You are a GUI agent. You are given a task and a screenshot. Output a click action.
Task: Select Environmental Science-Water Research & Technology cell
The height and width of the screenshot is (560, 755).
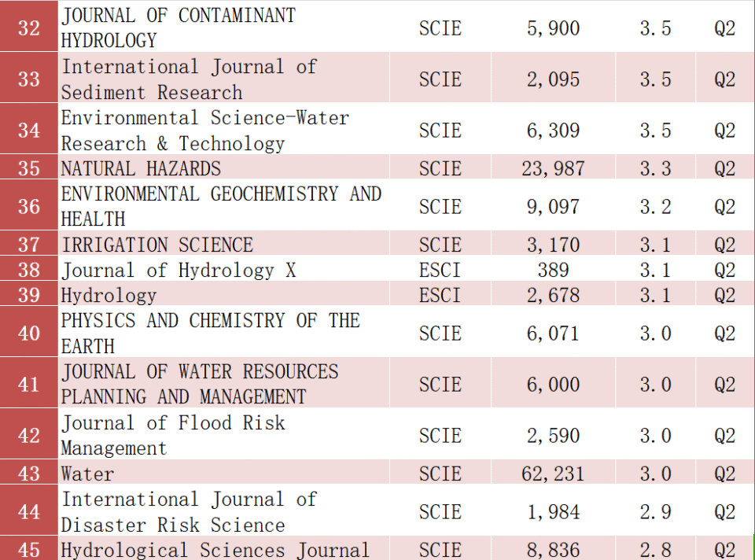pos(205,131)
